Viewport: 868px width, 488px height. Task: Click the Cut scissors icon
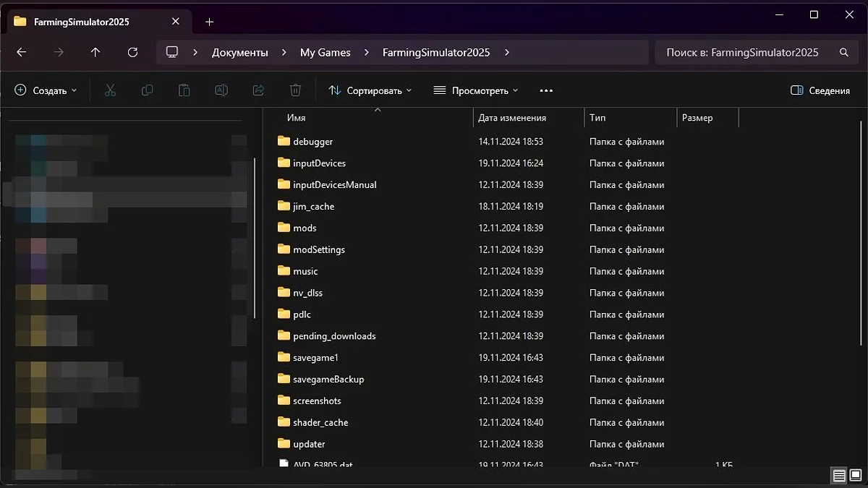pos(110,90)
